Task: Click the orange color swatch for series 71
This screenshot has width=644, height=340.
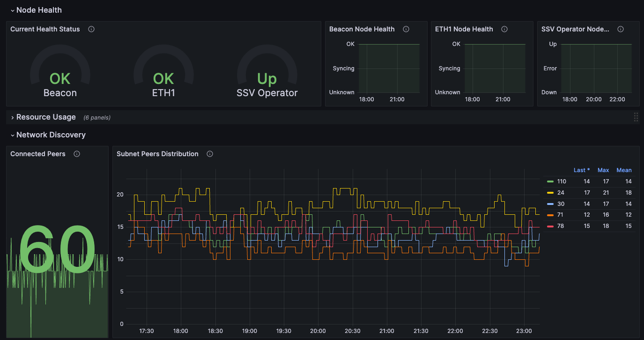Action: [550, 215]
